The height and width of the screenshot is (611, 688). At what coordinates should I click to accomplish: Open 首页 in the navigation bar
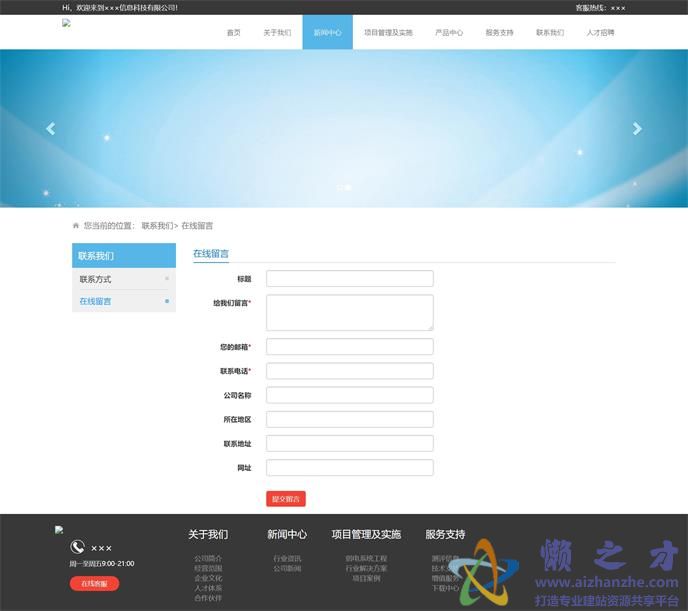tap(233, 33)
